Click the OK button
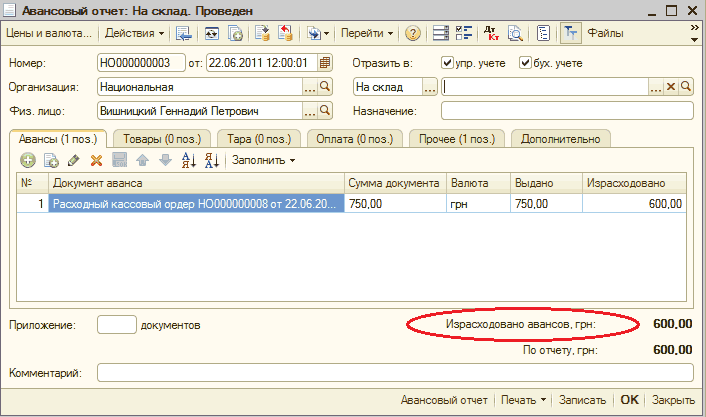706x417 pixels. coord(629,399)
